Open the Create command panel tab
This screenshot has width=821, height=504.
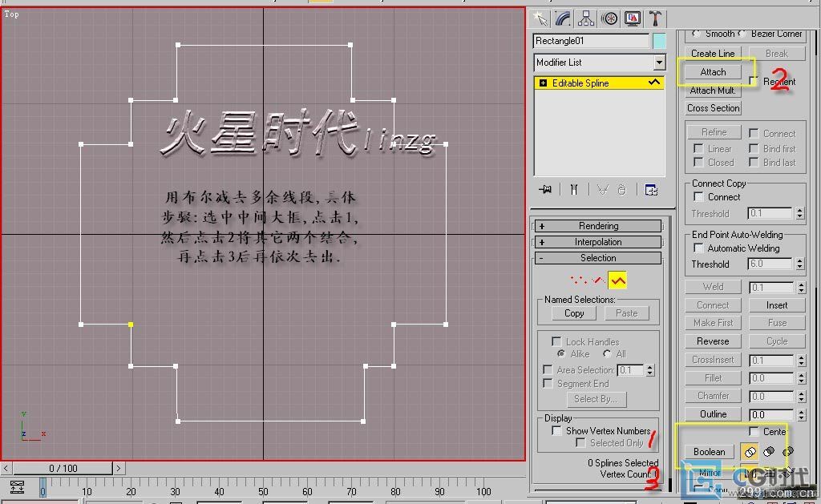tap(540, 19)
